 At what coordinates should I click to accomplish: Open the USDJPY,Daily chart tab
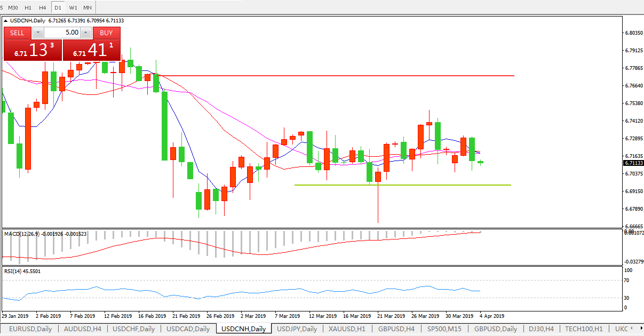point(297,329)
